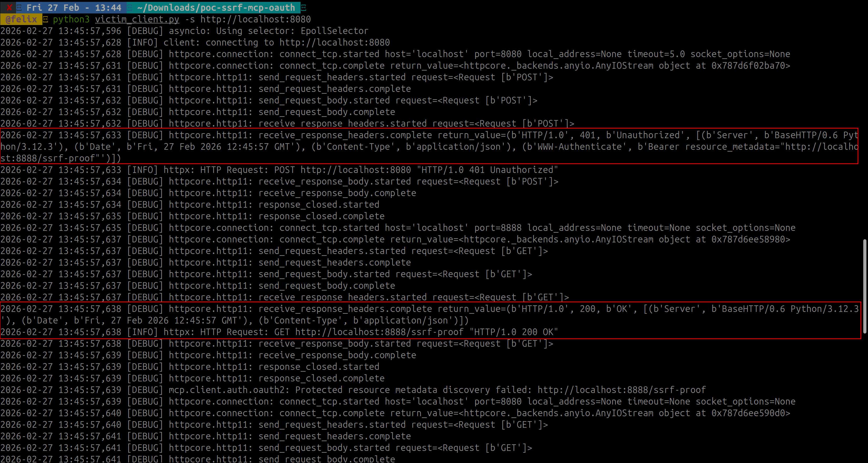Select the @felix username prompt segment

pos(20,19)
